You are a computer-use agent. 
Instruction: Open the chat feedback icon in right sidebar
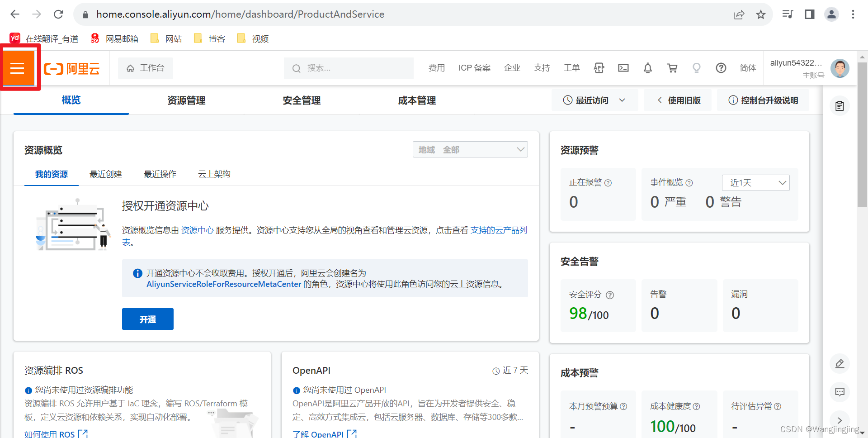(x=840, y=392)
